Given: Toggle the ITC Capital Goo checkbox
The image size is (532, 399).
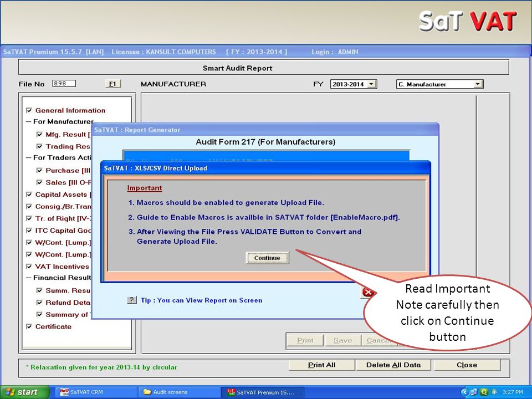Looking at the screenshot, I should tap(29, 231).
